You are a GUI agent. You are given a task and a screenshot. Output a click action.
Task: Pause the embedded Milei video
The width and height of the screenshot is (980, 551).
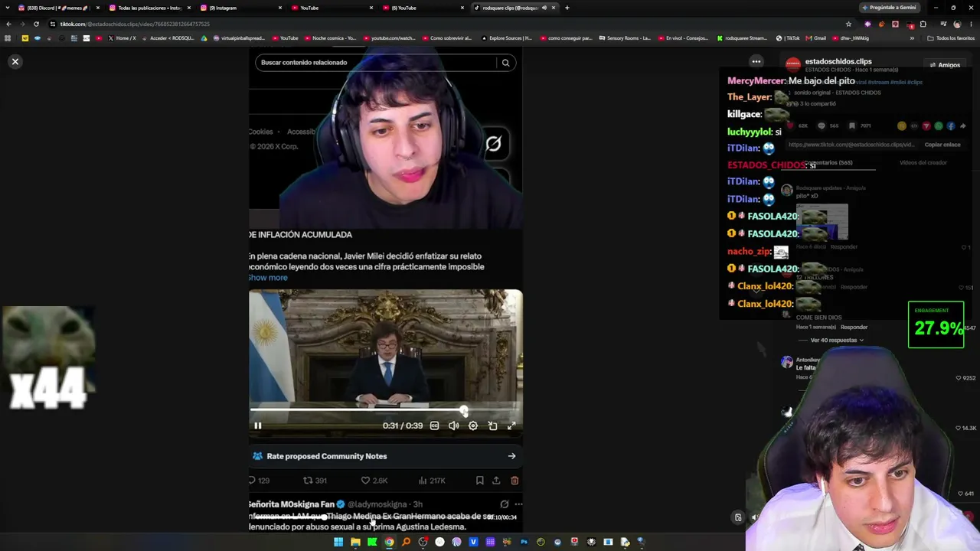258,425
